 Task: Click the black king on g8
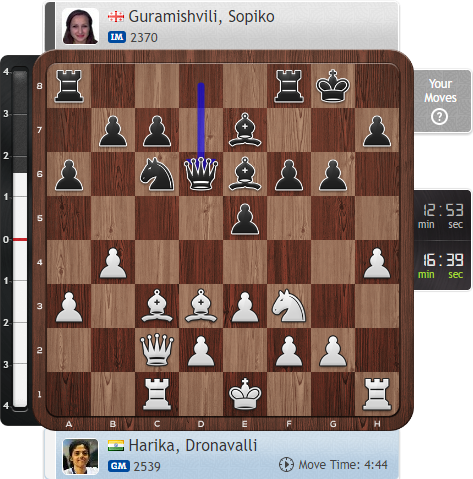point(333,85)
